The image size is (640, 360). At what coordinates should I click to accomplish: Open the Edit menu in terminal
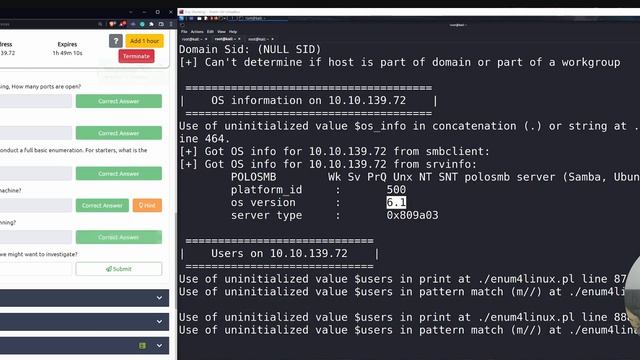210,31
